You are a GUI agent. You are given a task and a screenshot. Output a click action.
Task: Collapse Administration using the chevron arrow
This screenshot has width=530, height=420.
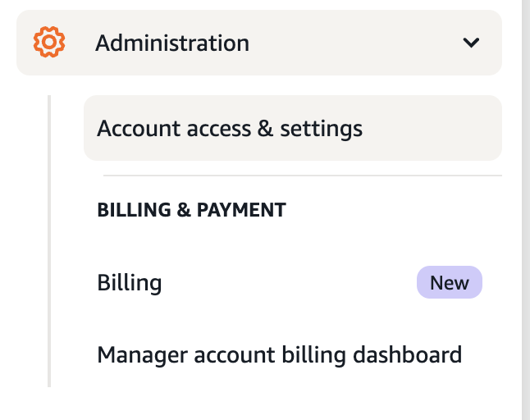click(x=471, y=43)
